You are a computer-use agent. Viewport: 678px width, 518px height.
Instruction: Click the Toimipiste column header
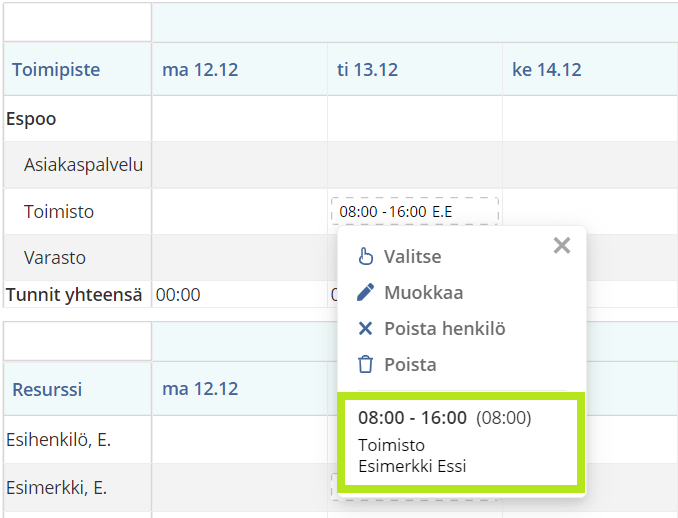click(56, 70)
